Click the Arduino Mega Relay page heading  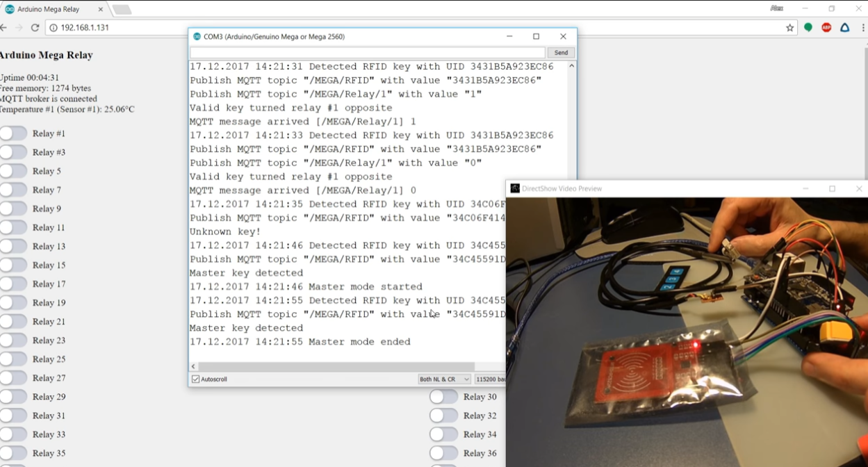coord(46,55)
